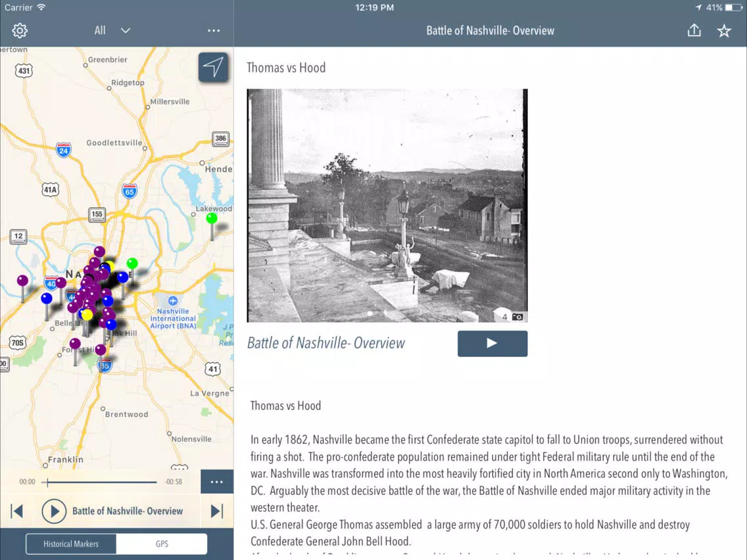
Task: Tap the Route 70S shield on map
Action: [x=18, y=343]
